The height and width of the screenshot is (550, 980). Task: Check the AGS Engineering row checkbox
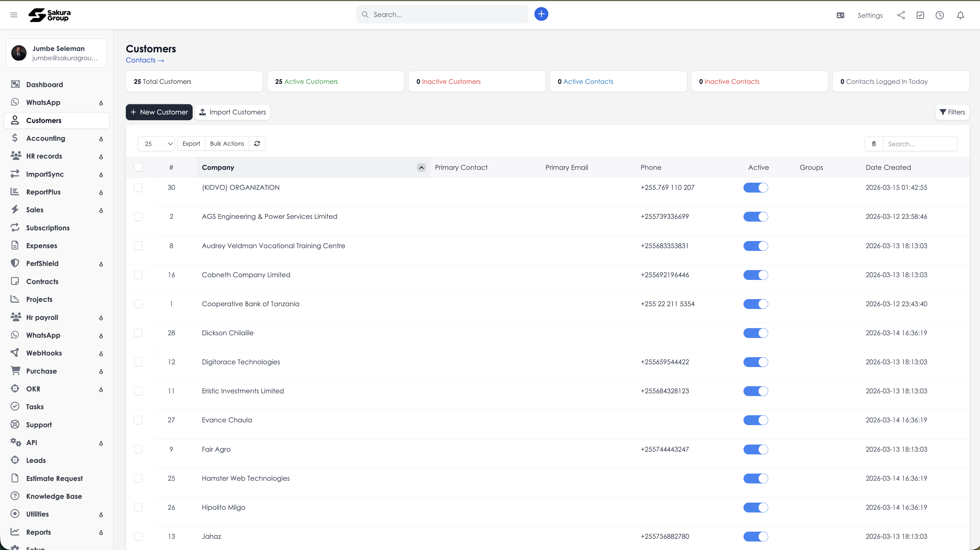click(138, 216)
